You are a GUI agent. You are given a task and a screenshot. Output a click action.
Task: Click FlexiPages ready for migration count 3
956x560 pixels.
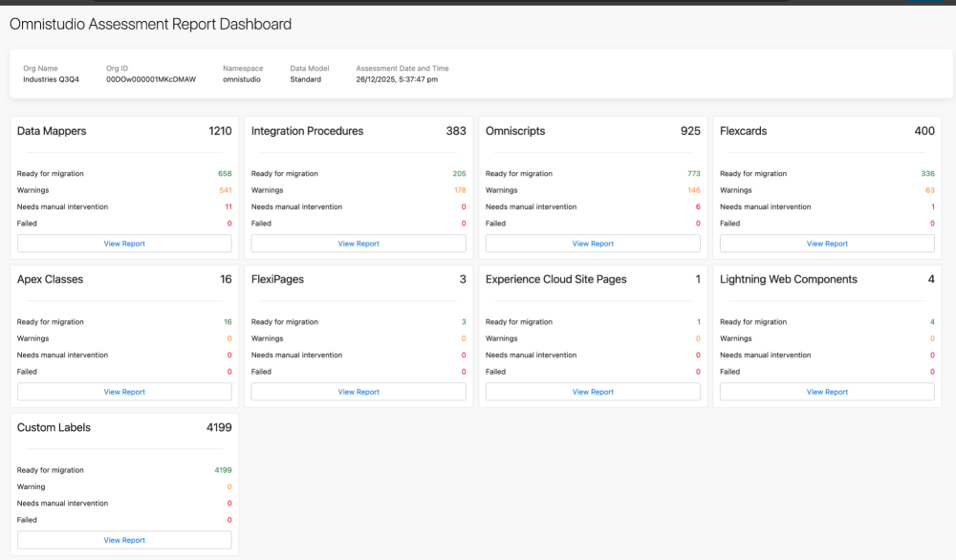pos(464,322)
